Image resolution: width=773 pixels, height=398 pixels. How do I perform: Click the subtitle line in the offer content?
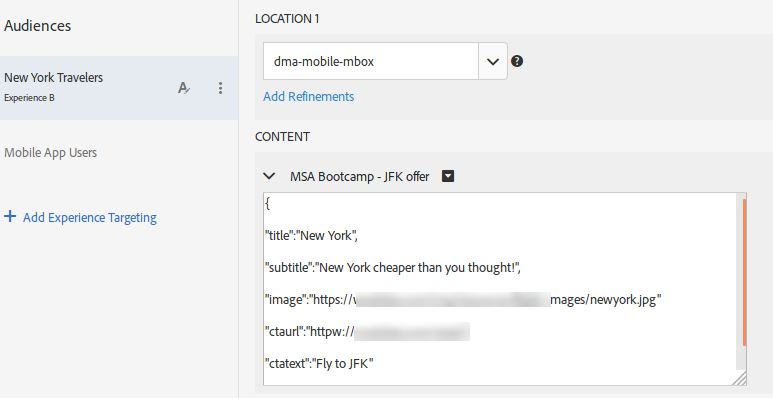(x=393, y=268)
